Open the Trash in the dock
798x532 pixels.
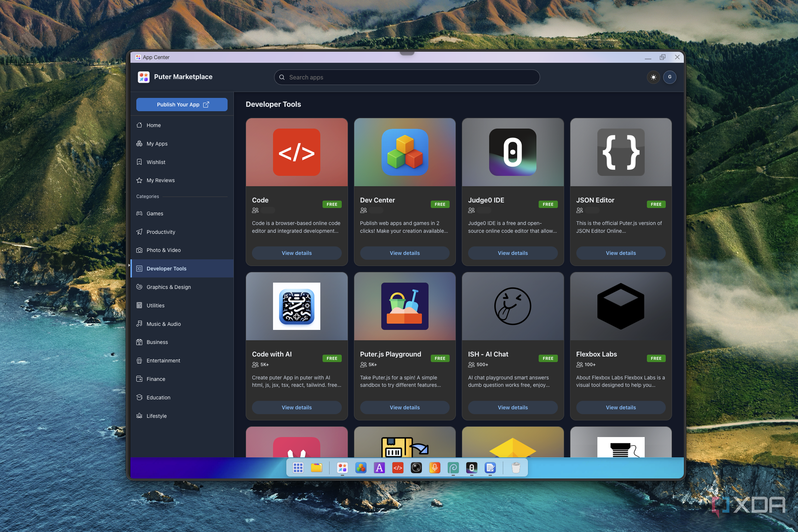[516, 468]
